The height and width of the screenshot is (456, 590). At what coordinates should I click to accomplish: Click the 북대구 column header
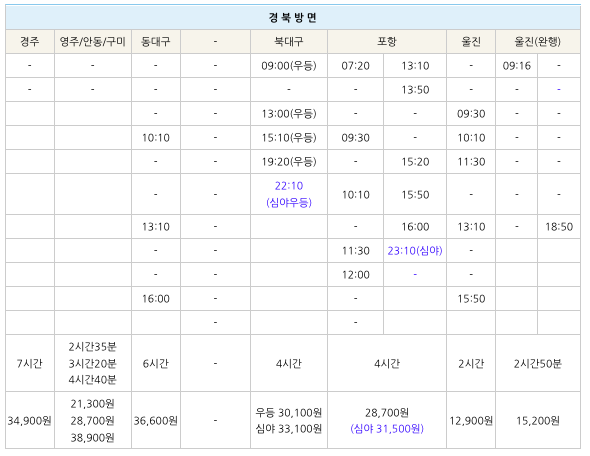(x=289, y=41)
